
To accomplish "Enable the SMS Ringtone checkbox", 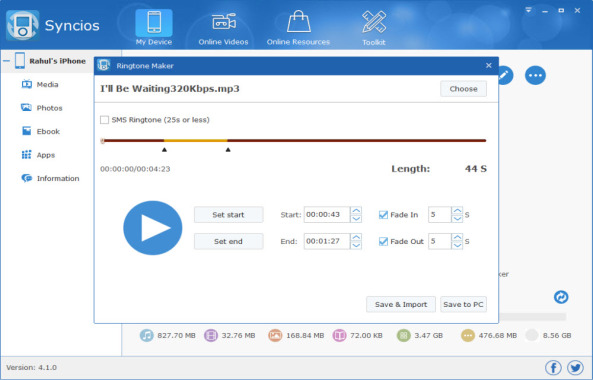I will 104,120.
